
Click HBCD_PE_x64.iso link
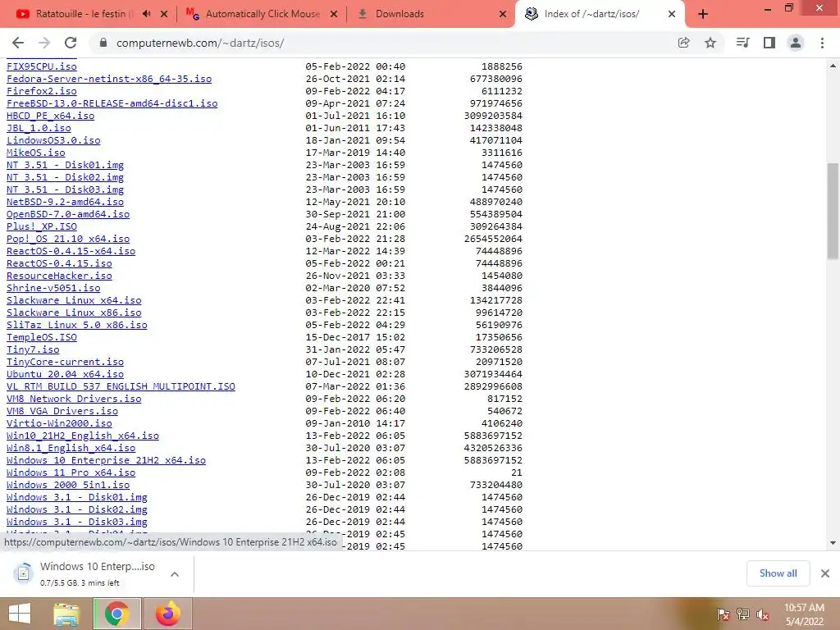tap(50, 116)
